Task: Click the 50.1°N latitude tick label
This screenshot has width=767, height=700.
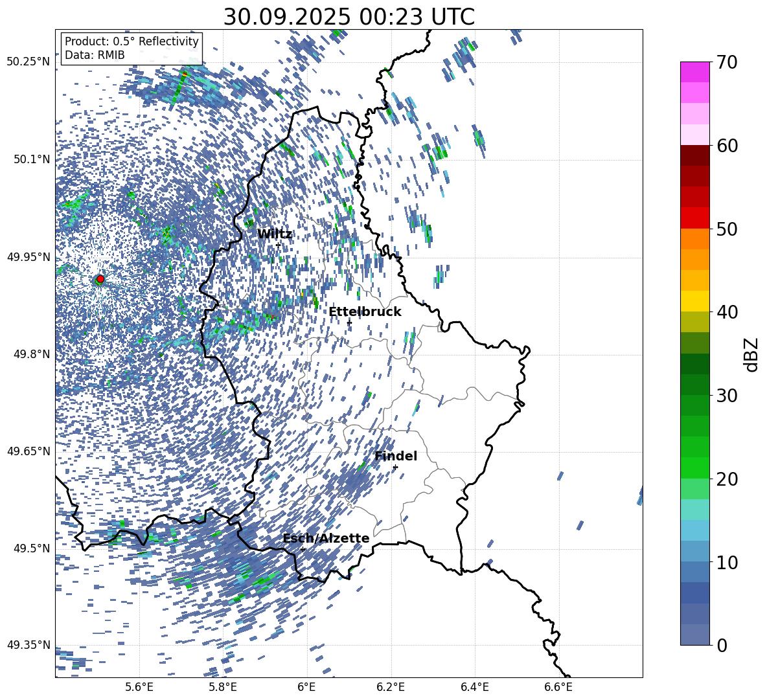Action: [32, 159]
